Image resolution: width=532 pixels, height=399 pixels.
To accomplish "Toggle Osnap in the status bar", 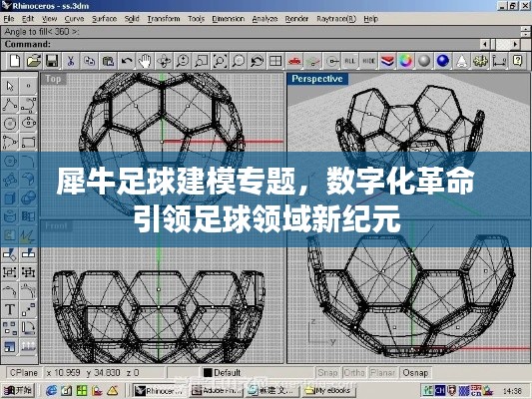I will tap(415, 372).
